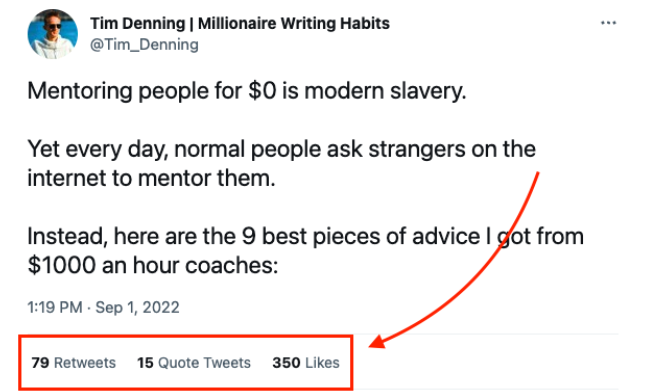Click the red arrowhead pointing at stats

click(377, 341)
